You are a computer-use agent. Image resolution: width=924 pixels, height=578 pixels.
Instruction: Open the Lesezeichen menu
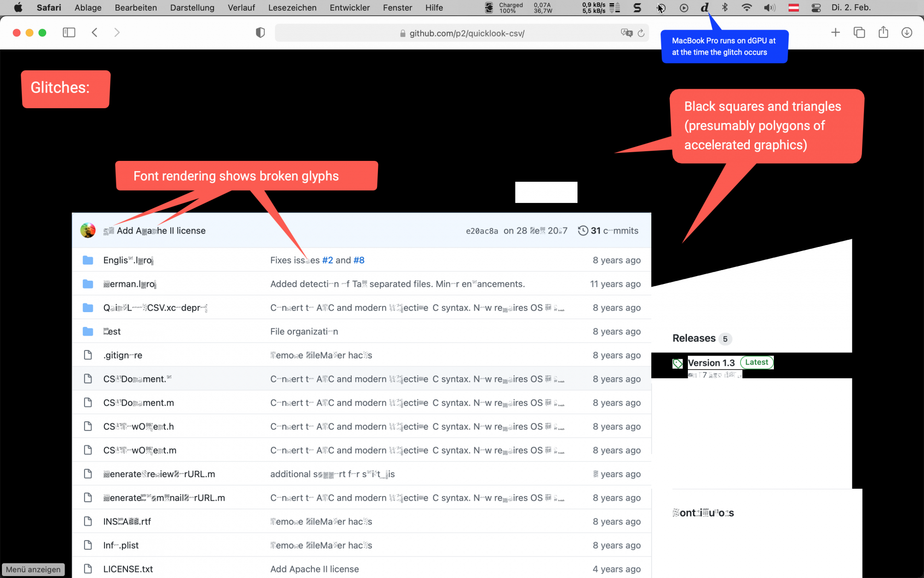pyautogui.click(x=292, y=7)
